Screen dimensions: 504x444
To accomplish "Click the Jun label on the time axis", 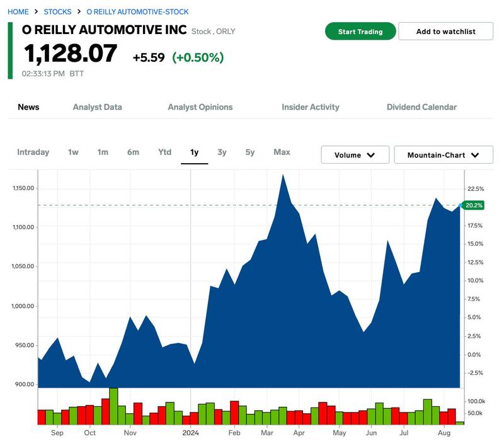I will 371,433.
